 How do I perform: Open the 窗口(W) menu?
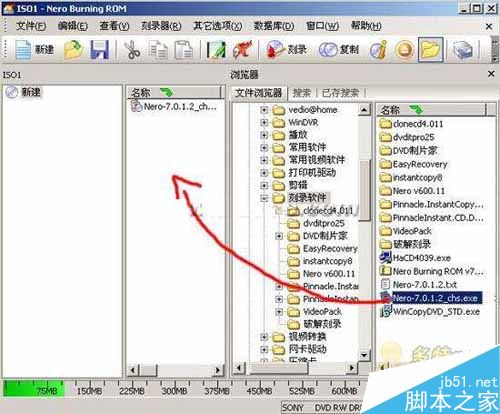(x=322, y=26)
